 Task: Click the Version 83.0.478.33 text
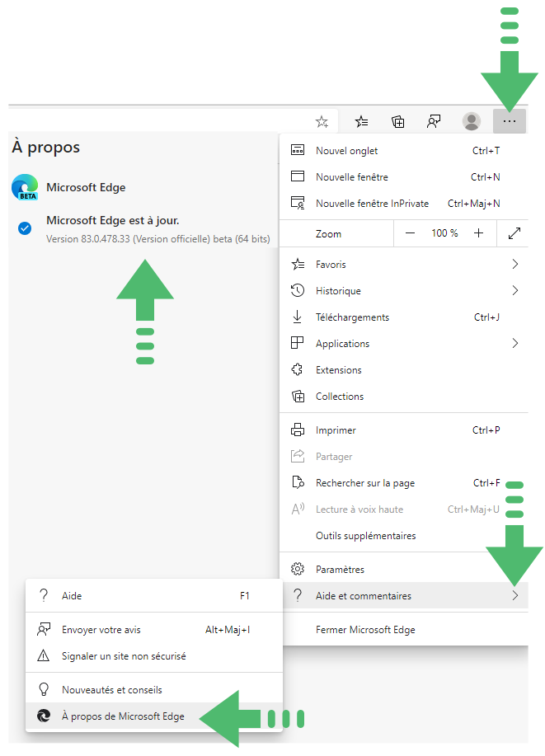158,238
